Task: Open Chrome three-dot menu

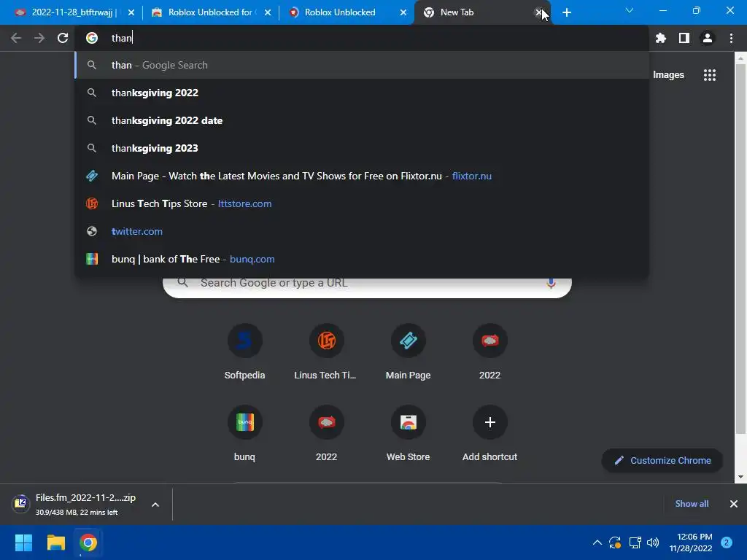Action: pos(731,38)
